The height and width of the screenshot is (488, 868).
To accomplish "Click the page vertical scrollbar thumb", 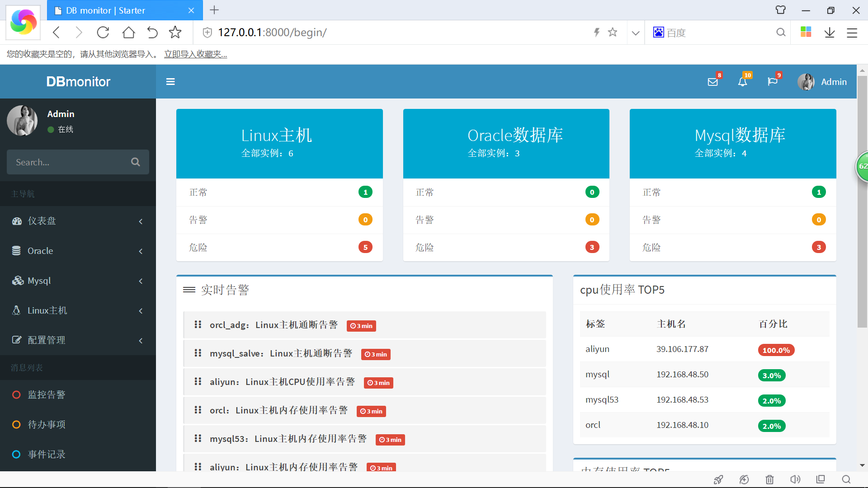I will click(x=862, y=201).
